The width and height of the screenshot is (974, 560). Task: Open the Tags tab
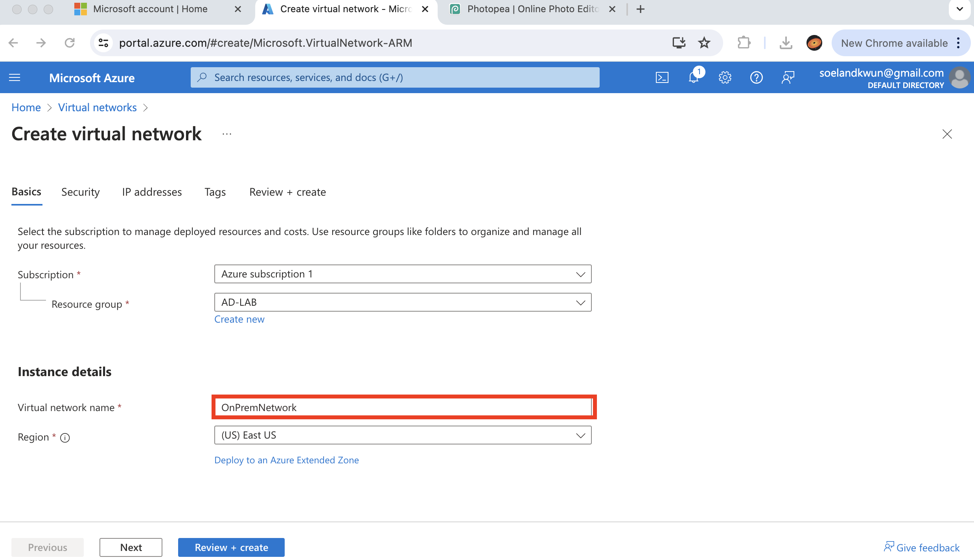coord(215,192)
